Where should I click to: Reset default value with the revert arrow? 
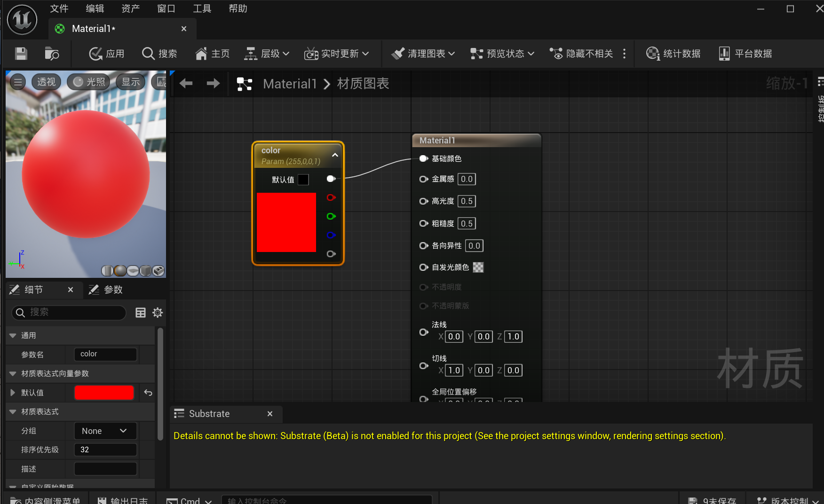148,393
